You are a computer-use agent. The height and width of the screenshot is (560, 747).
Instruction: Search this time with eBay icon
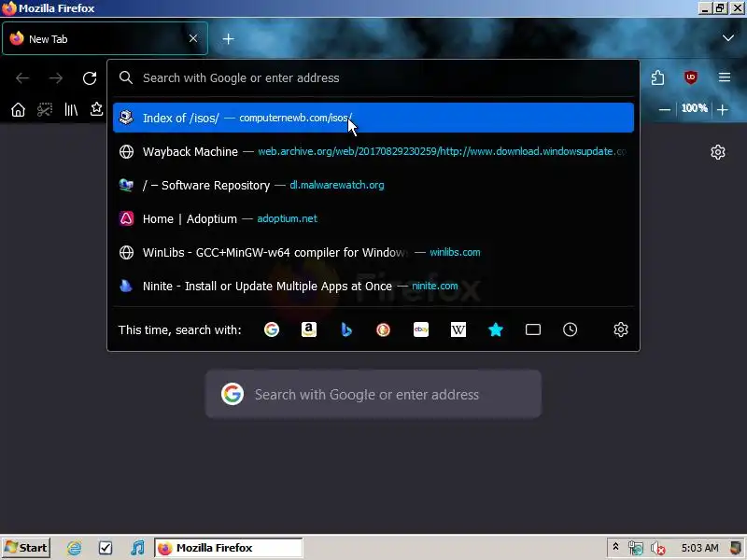tap(421, 329)
